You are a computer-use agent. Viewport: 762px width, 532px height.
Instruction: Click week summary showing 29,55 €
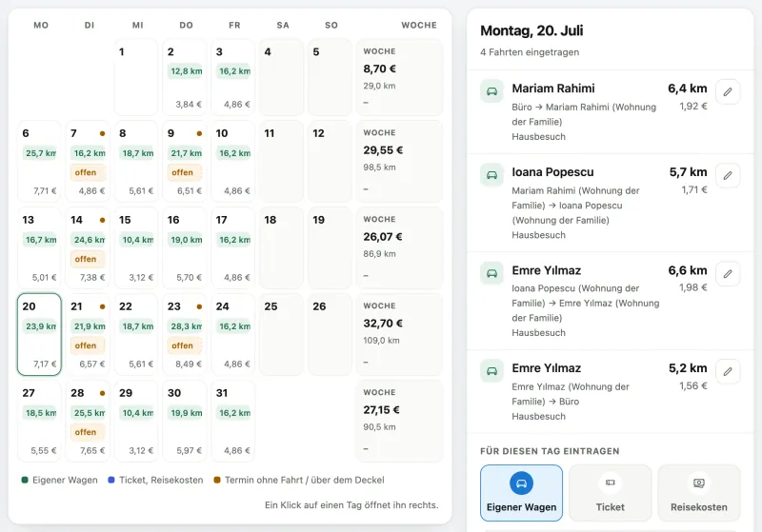point(399,161)
